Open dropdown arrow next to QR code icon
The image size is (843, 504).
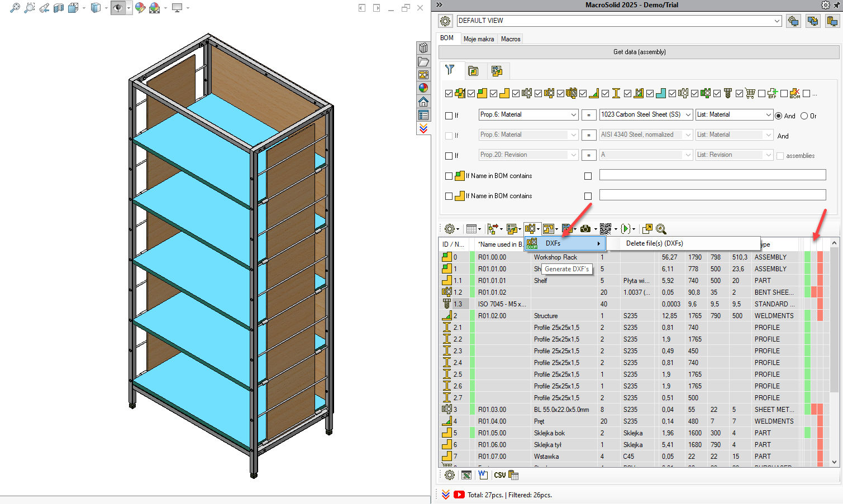pyautogui.click(x=616, y=229)
